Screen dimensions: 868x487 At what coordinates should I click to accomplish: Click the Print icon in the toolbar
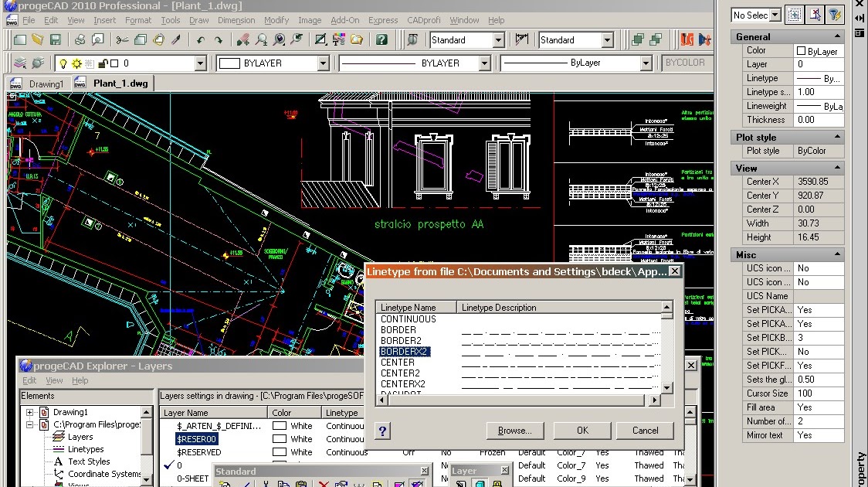point(81,40)
